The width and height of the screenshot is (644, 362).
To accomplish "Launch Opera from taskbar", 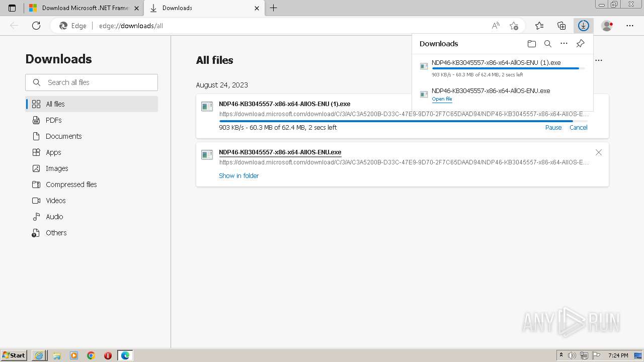I will pos(108,355).
